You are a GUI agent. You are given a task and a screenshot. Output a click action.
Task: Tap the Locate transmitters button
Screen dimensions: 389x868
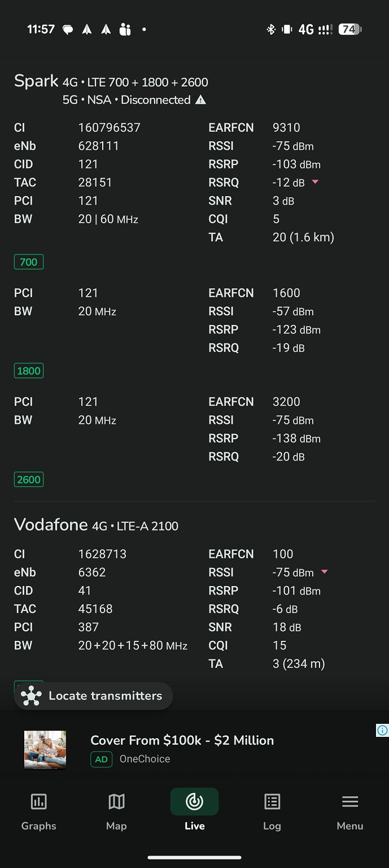click(x=93, y=696)
